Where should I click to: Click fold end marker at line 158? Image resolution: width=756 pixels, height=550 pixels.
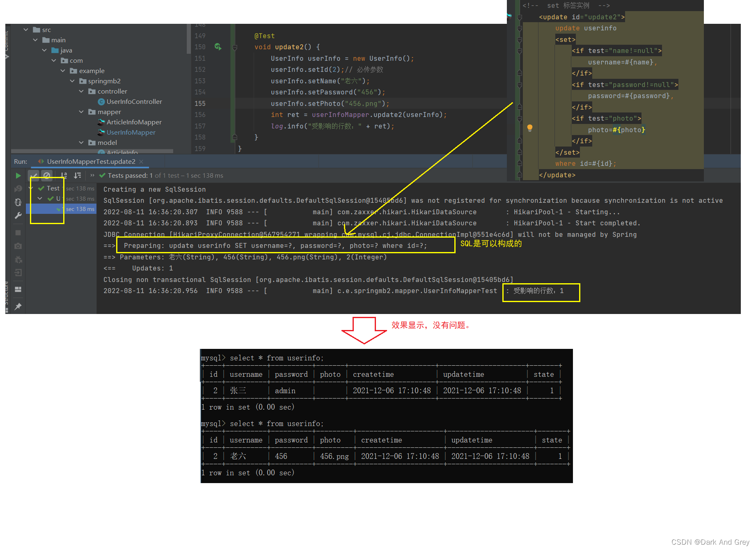[235, 137]
